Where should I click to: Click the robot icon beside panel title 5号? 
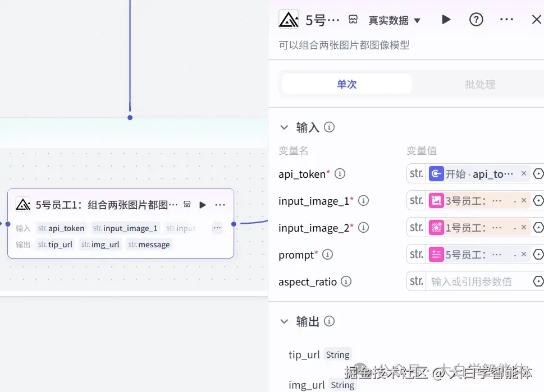pos(353,20)
